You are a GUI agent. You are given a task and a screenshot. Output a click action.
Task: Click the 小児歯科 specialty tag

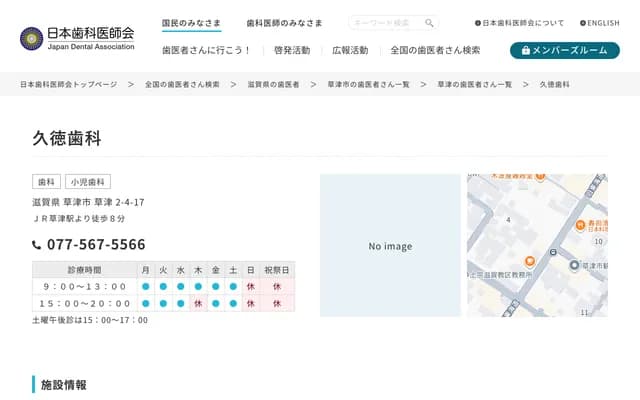(88, 182)
